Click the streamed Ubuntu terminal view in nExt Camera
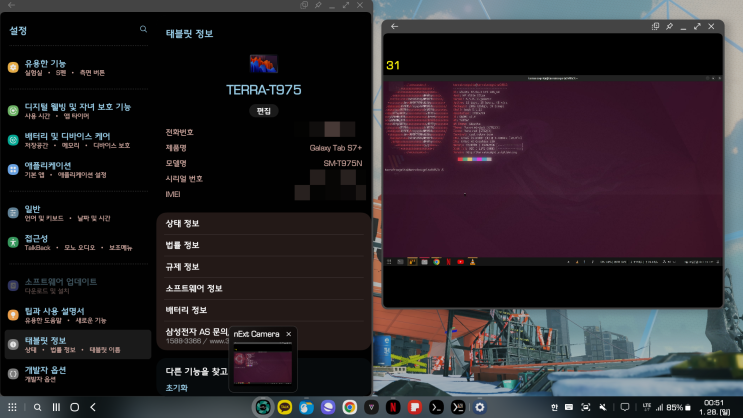 coord(553,171)
